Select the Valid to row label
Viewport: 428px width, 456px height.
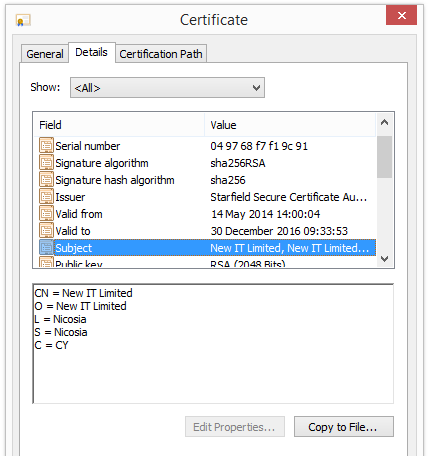(73, 231)
